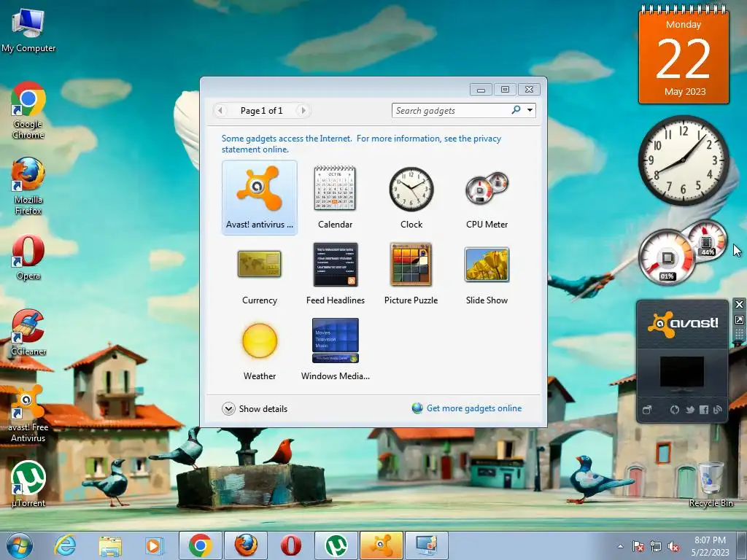The height and width of the screenshot is (560, 747).
Task: Click the black monitor display in avast gadget
Action: 682,372
